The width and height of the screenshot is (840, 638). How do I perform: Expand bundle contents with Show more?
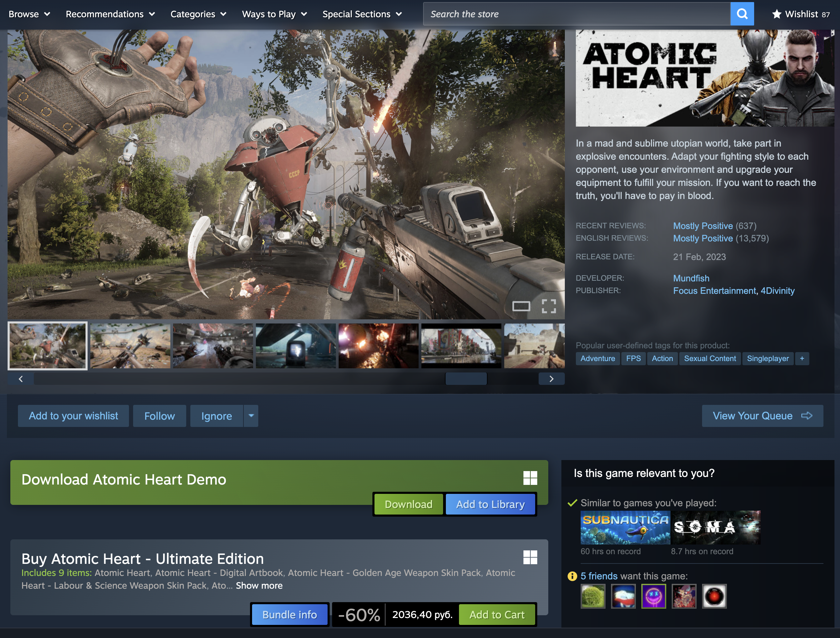259,586
